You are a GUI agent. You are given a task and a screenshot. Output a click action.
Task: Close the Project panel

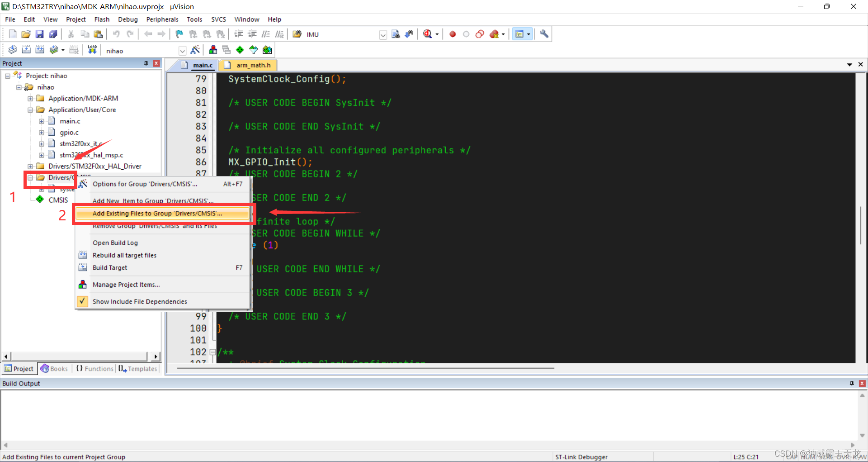156,63
